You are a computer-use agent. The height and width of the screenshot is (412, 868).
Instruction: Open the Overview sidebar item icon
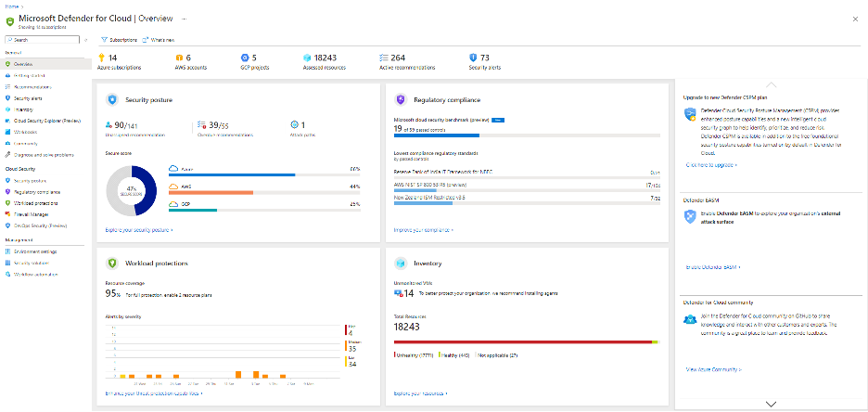pyautogui.click(x=7, y=64)
